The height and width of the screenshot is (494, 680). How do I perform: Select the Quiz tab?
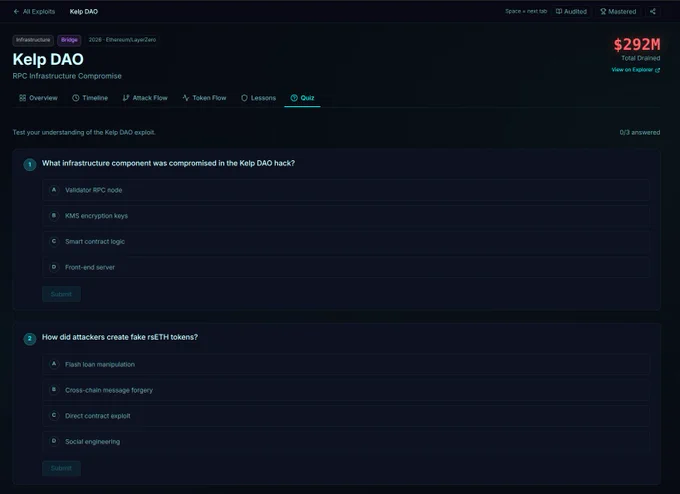point(302,98)
